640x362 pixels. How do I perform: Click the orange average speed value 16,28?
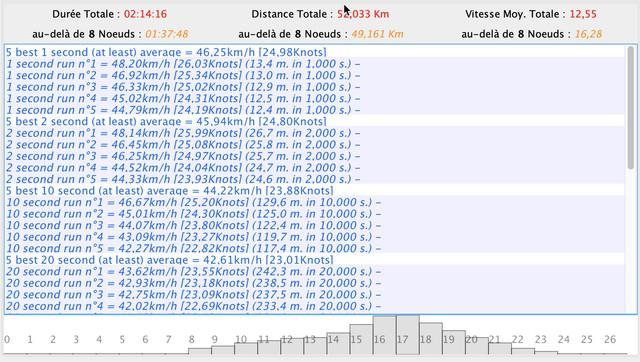point(588,34)
